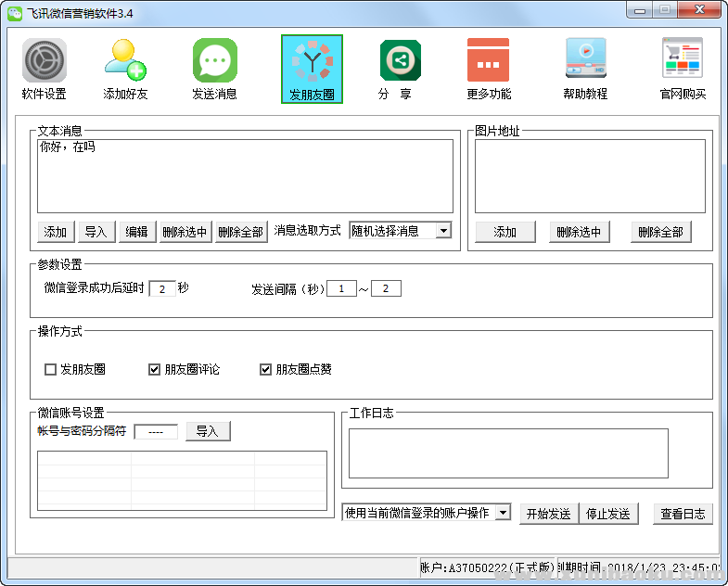
Task: Open 软件设置 gear icon
Action: tap(44, 61)
